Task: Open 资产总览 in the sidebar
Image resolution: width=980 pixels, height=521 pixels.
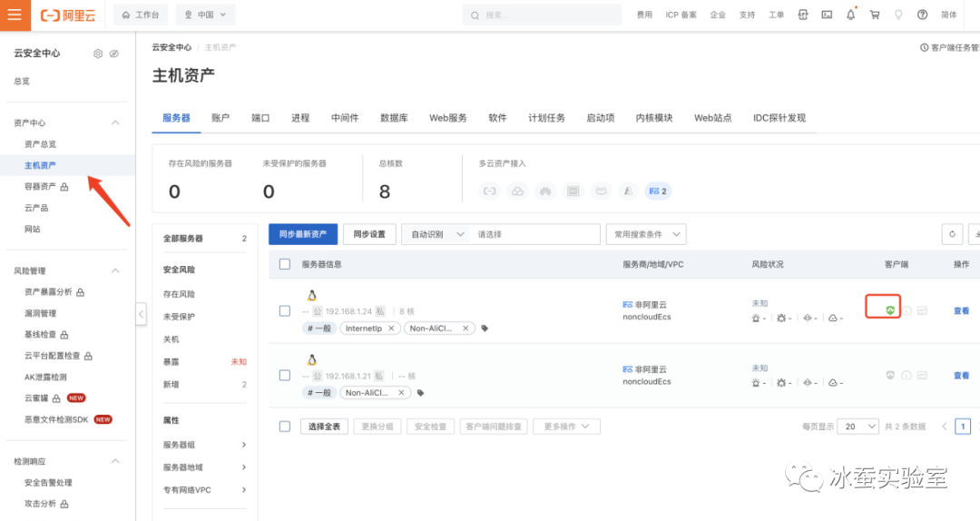Action: click(x=41, y=143)
